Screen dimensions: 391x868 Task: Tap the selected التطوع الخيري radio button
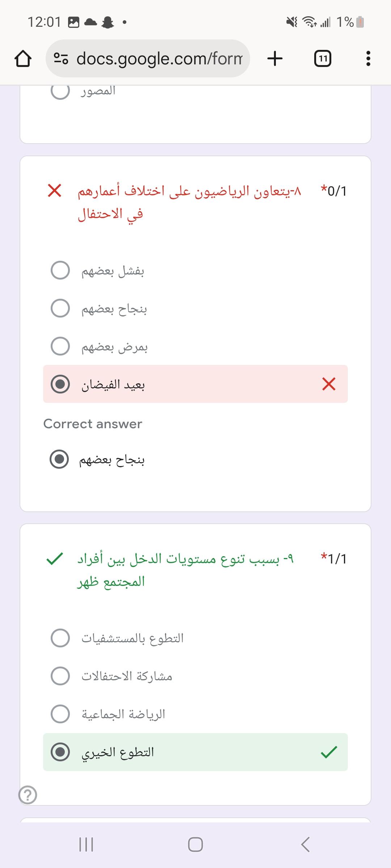pyautogui.click(x=60, y=752)
